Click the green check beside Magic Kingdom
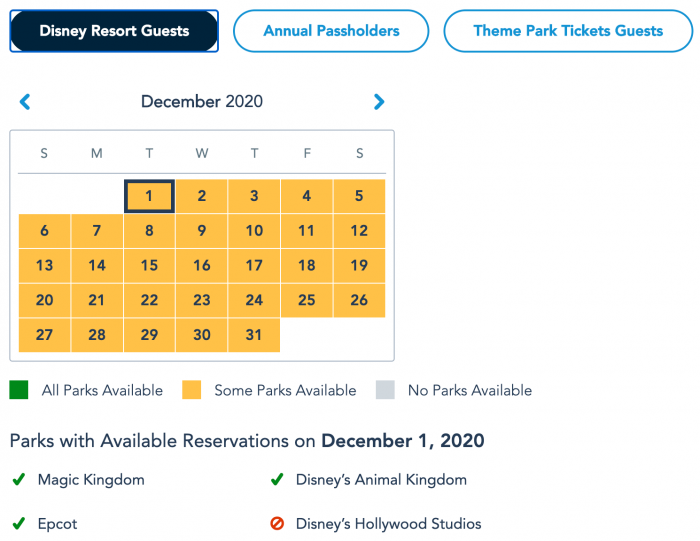The width and height of the screenshot is (700, 541). [x=19, y=479]
